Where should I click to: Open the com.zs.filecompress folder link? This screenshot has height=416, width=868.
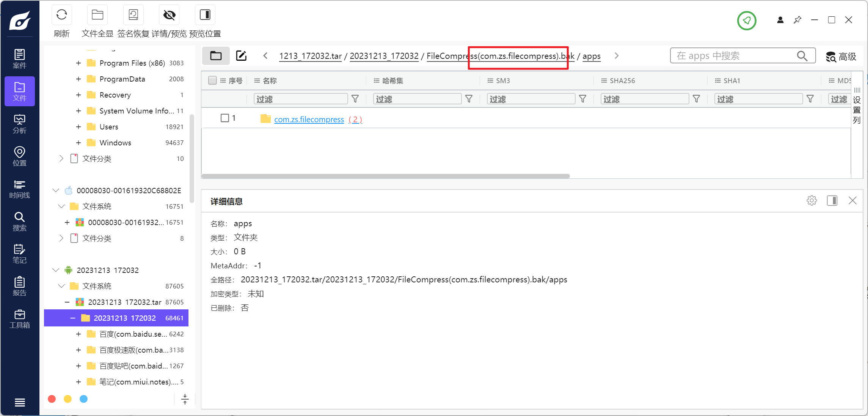coord(309,120)
